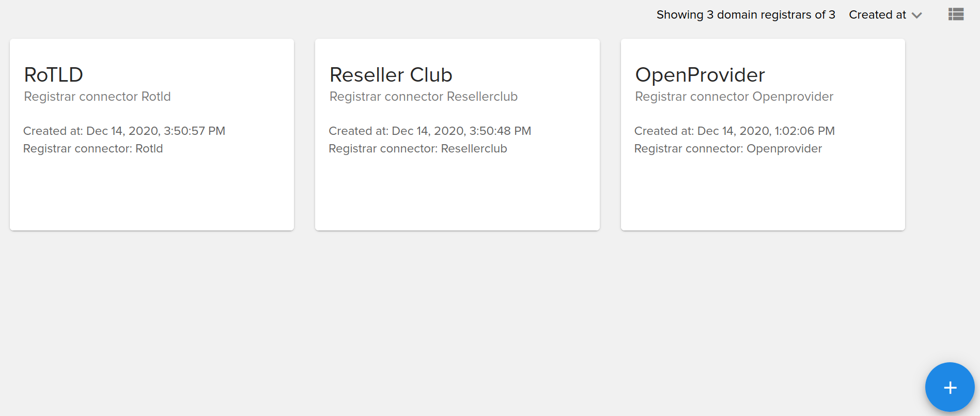Switch to list view layout icon

[x=956, y=14]
